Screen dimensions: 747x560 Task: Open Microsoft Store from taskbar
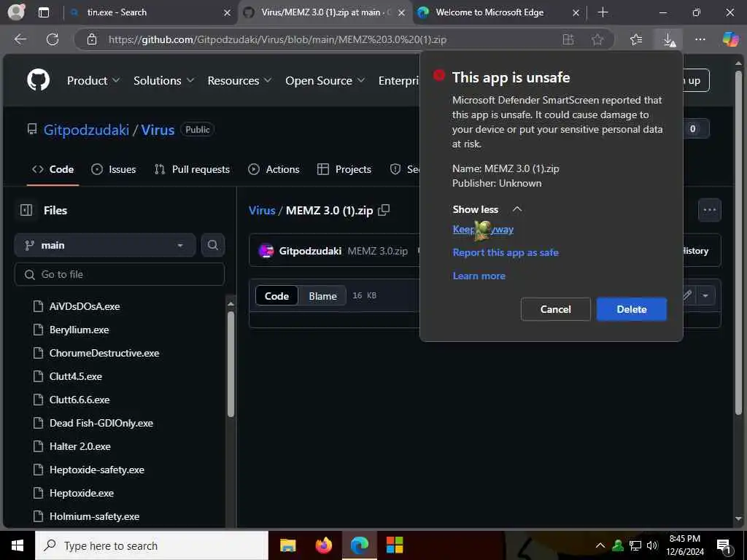(395, 545)
